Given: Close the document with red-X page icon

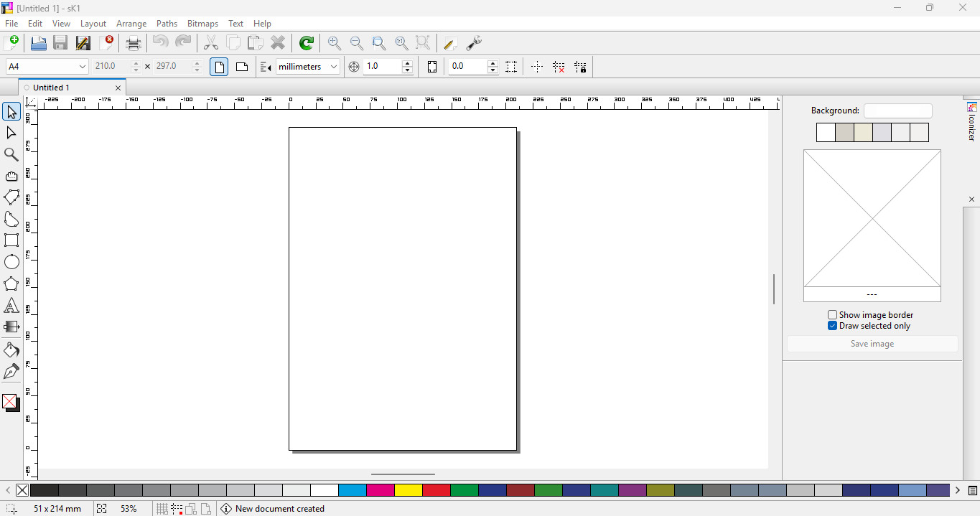Looking at the screenshot, I should pos(106,43).
